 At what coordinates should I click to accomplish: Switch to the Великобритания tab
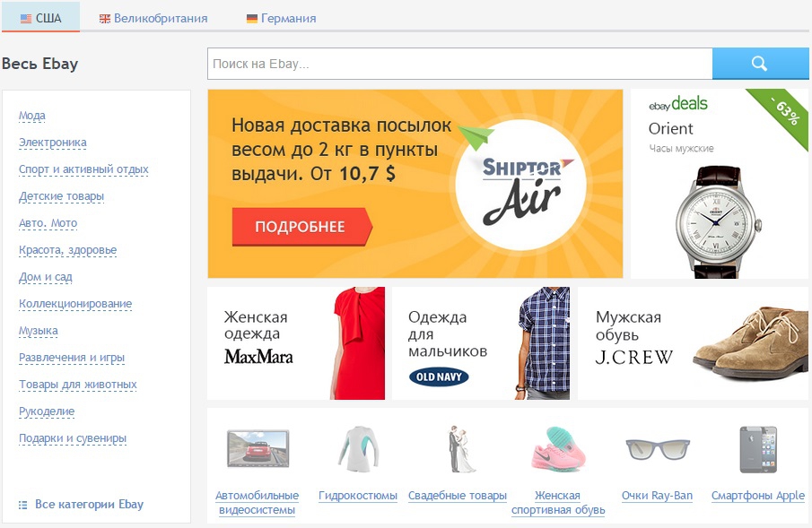click(x=153, y=18)
